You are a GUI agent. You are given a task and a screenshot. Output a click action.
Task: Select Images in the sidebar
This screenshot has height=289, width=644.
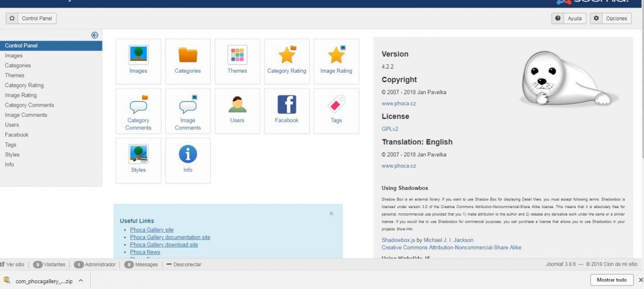point(13,56)
